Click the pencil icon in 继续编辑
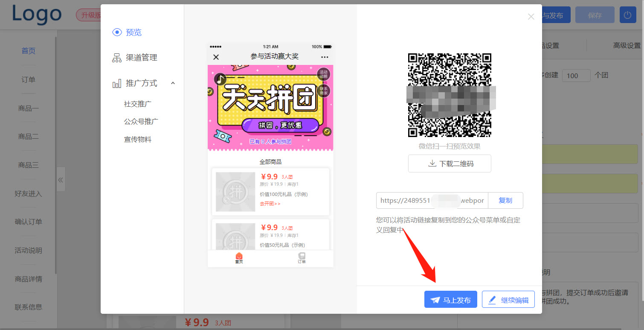The height and width of the screenshot is (330, 644). pos(492,300)
